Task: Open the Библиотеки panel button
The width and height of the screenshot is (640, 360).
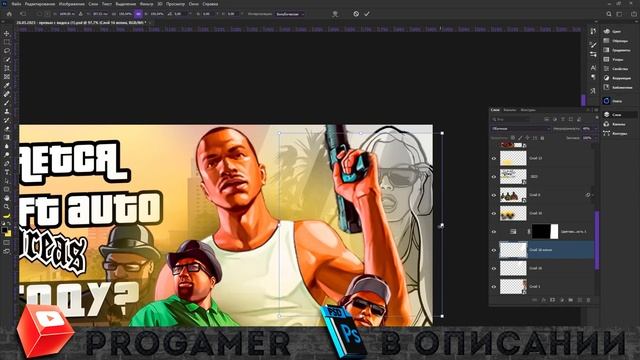Action: point(617,87)
